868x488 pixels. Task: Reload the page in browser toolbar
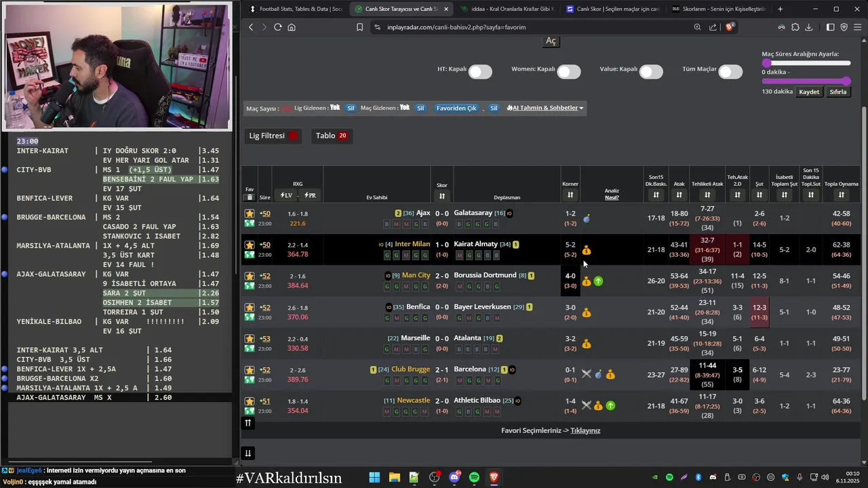277,27
